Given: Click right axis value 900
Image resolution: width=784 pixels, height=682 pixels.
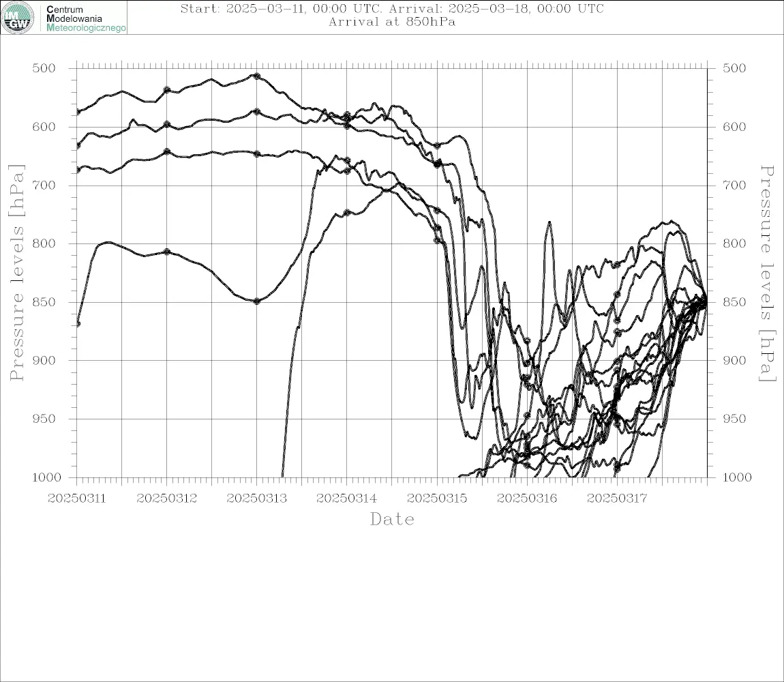Looking at the screenshot, I should (734, 360).
